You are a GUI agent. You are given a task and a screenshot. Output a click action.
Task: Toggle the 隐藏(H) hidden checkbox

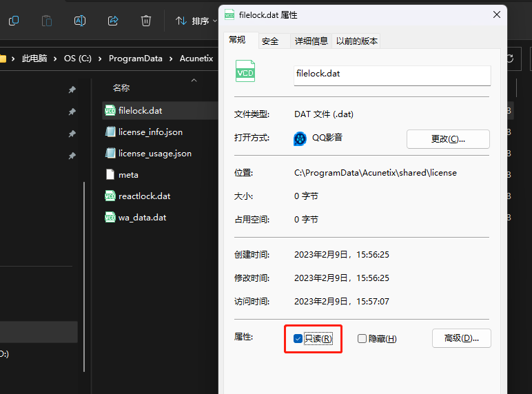(362, 339)
